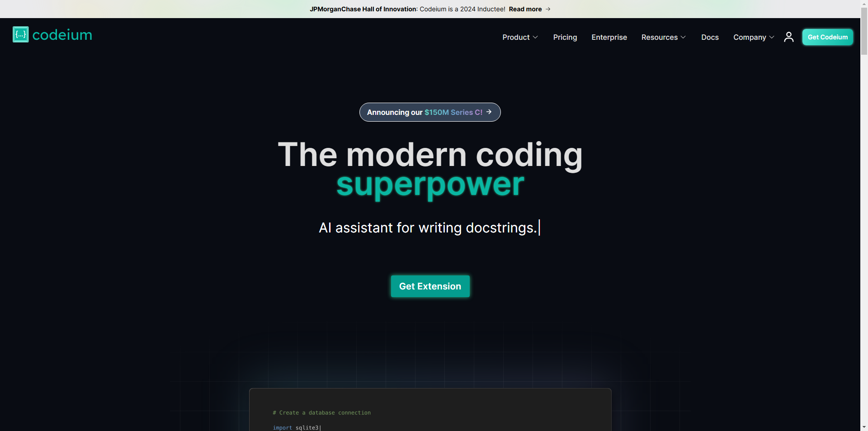
Task: Click the 'Create a database connection' code comment
Action: click(321, 412)
